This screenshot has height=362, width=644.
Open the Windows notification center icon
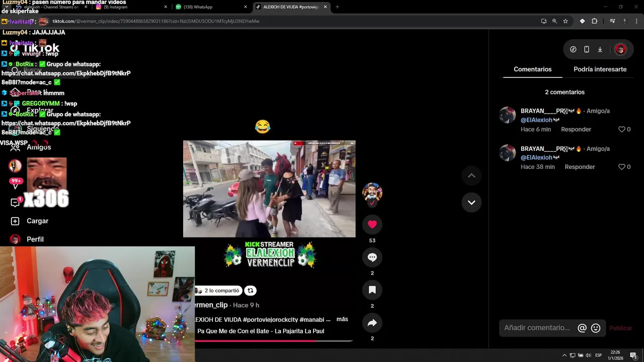click(633, 355)
